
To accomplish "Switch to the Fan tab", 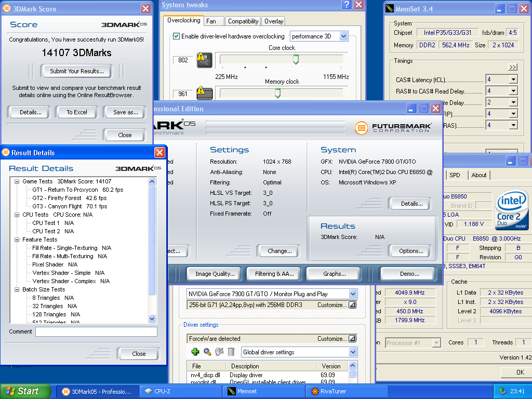I will pos(214,21).
